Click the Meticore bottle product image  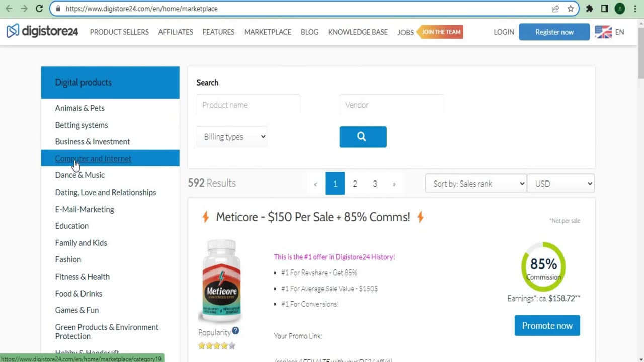[x=221, y=281]
